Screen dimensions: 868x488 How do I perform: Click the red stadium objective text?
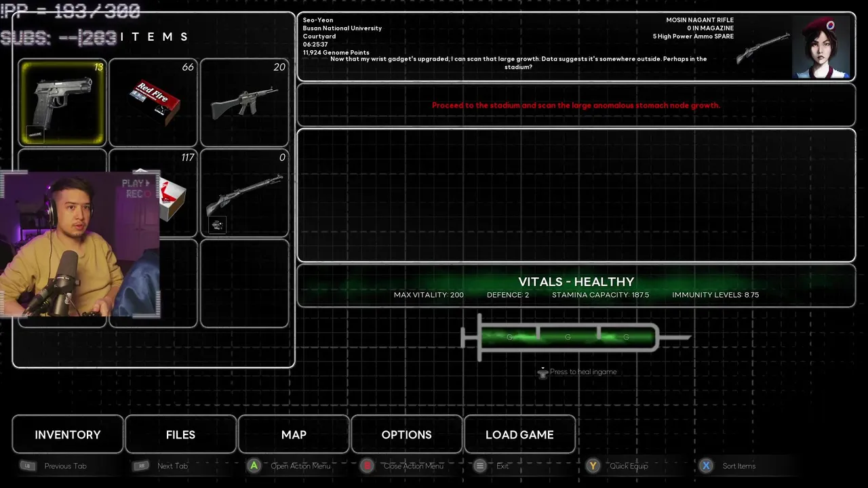pyautogui.click(x=576, y=105)
